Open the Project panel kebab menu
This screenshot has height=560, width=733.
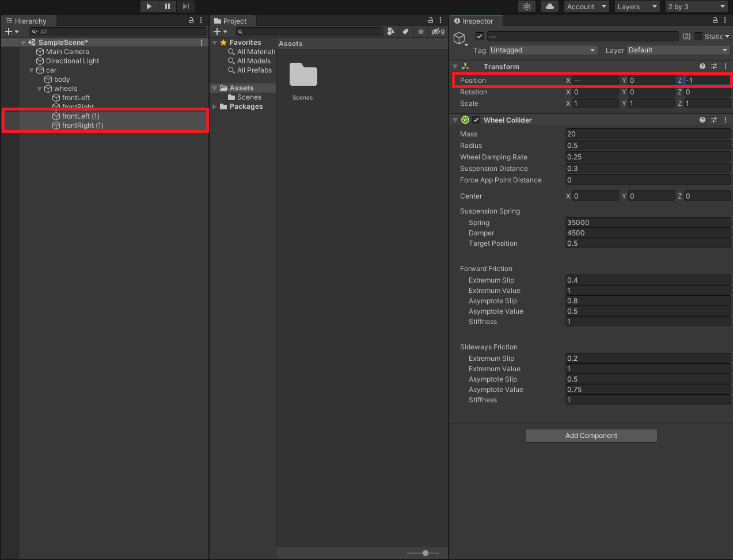coord(440,20)
